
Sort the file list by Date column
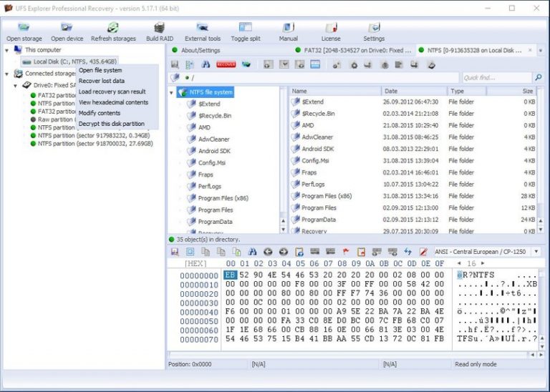[414, 91]
